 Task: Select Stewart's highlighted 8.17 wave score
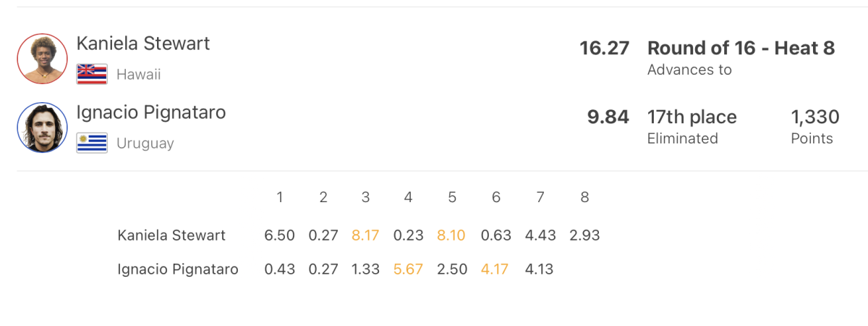tap(365, 235)
